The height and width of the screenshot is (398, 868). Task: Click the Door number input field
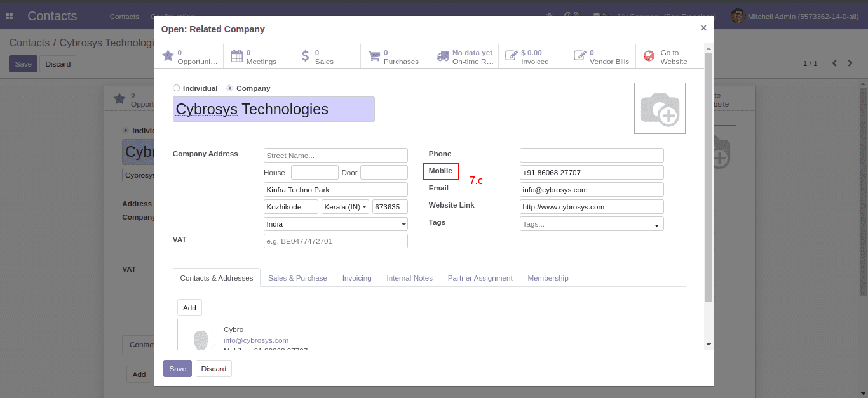(384, 173)
